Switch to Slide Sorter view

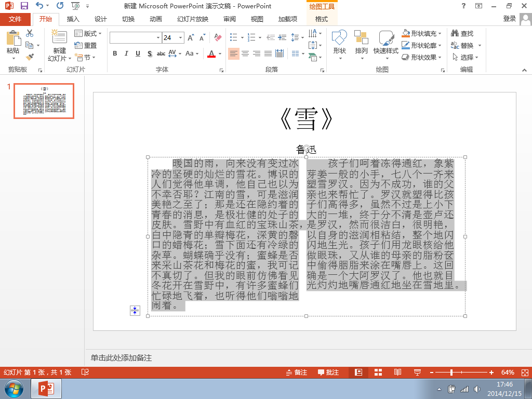(x=378, y=372)
